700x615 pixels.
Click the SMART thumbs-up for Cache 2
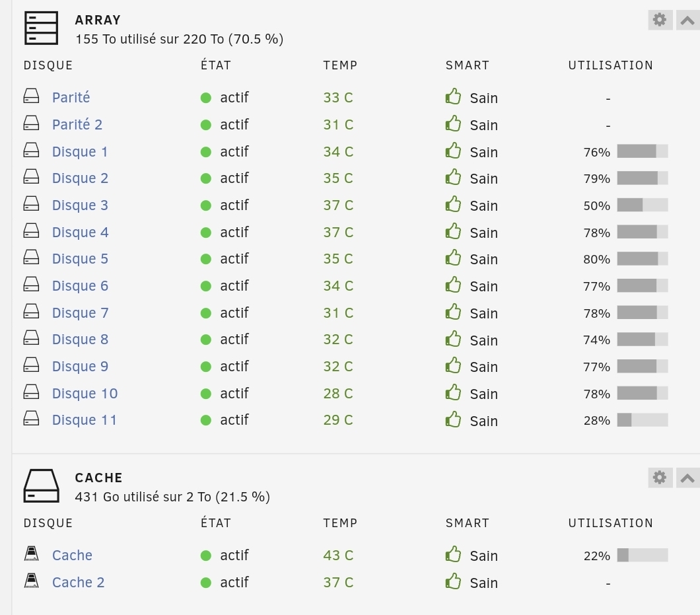point(453,582)
